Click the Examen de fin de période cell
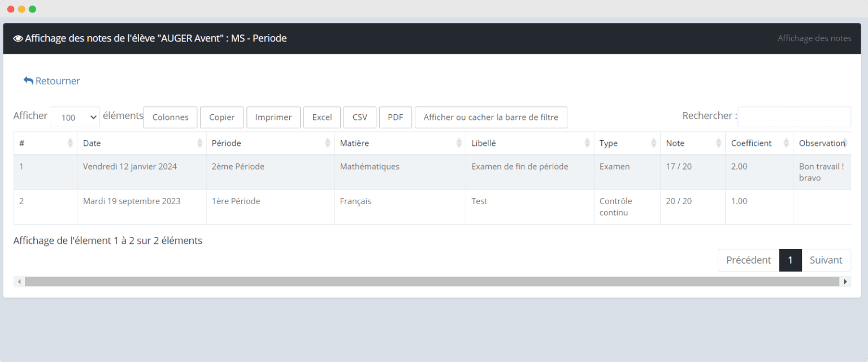 [x=530, y=173]
